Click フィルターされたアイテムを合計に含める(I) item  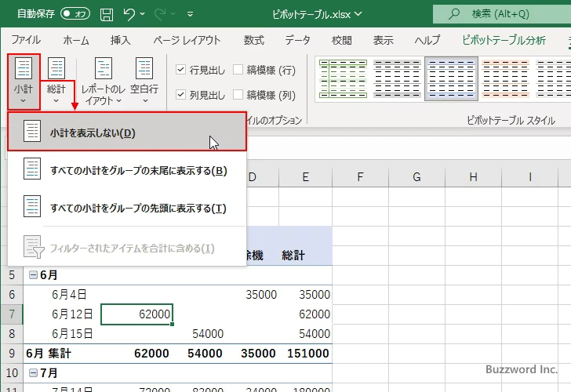point(127,249)
